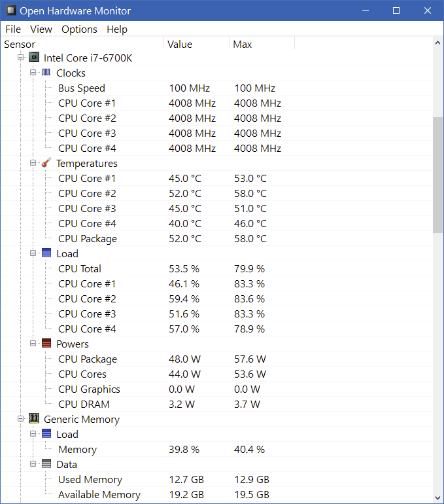Click the Value column header
444x504 pixels.
pos(196,44)
